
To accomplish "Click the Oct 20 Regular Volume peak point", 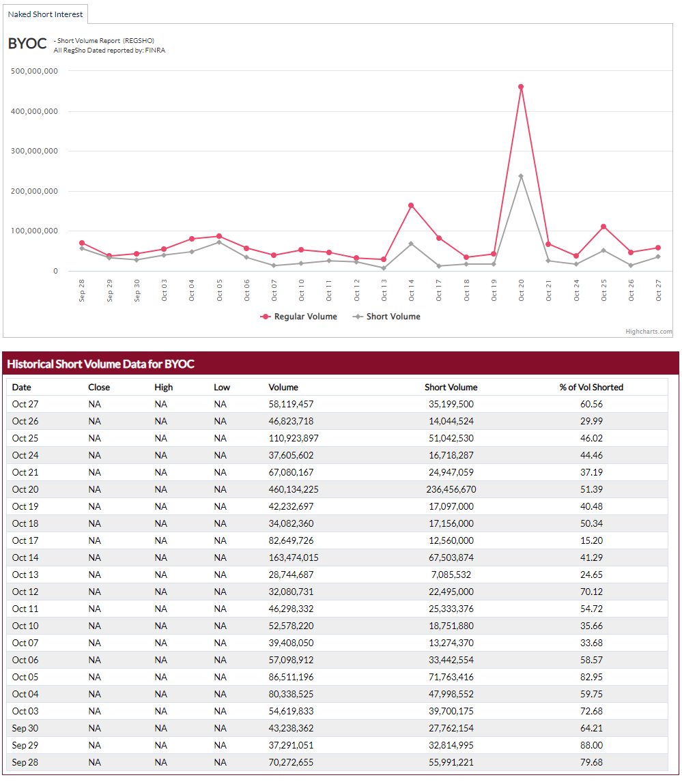I will (x=521, y=87).
